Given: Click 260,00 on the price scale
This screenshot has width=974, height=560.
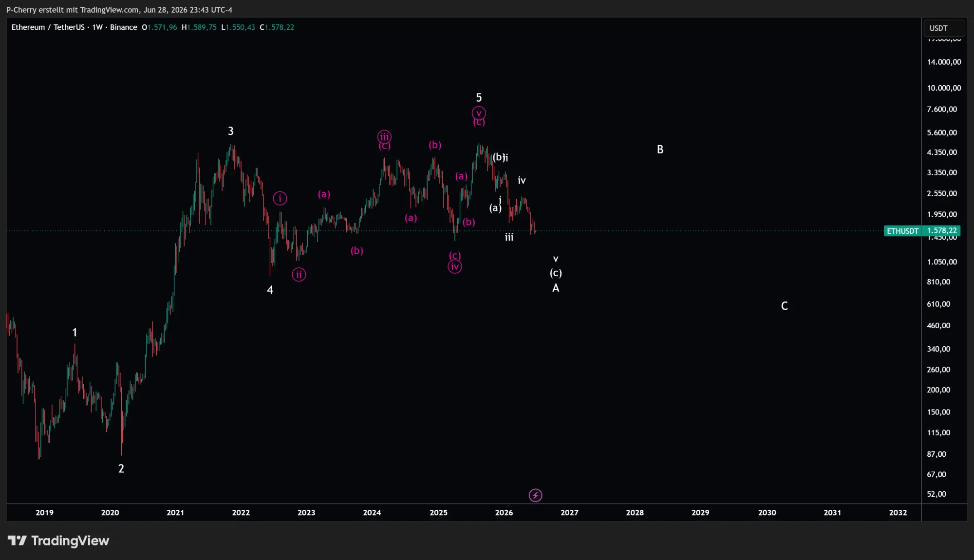Looking at the screenshot, I should pos(938,370).
